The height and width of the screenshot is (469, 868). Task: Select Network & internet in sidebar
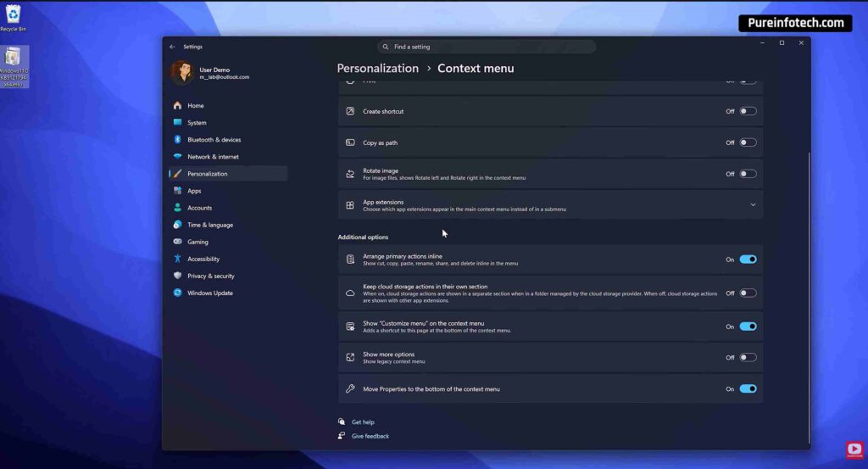(228, 157)
